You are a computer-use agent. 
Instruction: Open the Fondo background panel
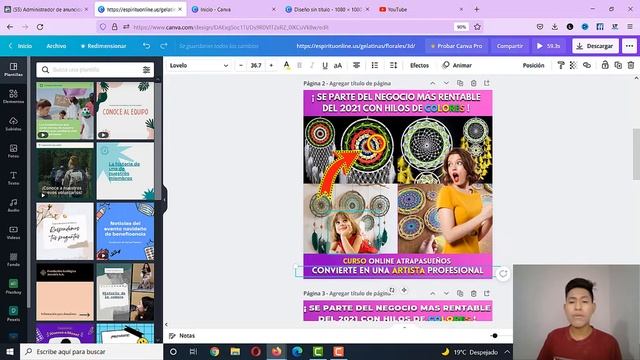click(13, 260)
